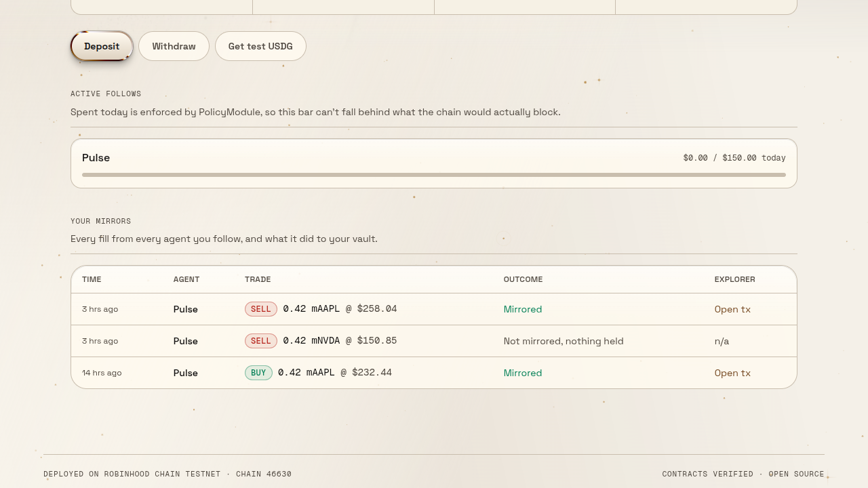The image size is (868, 488).
Task: Select the TIME column header
Action: 92,279
